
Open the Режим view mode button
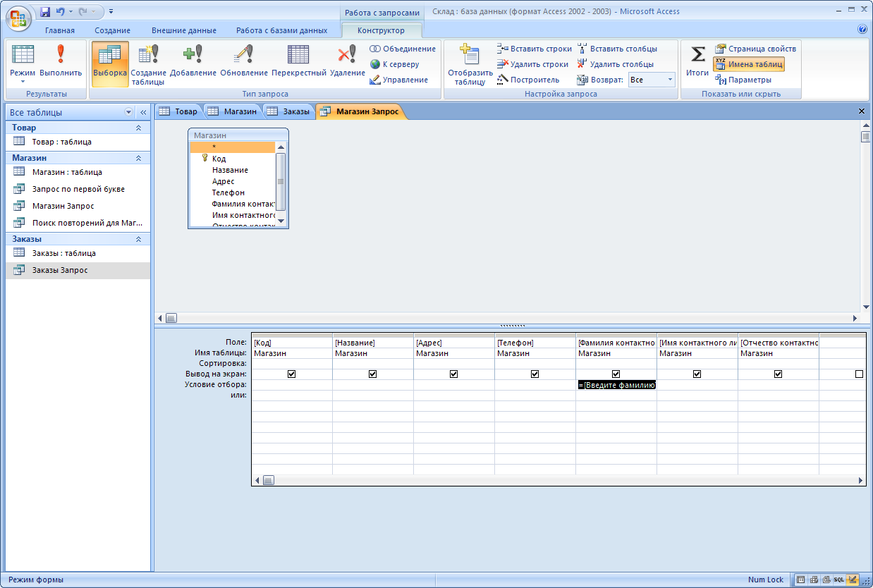click(x=23, y=66)
